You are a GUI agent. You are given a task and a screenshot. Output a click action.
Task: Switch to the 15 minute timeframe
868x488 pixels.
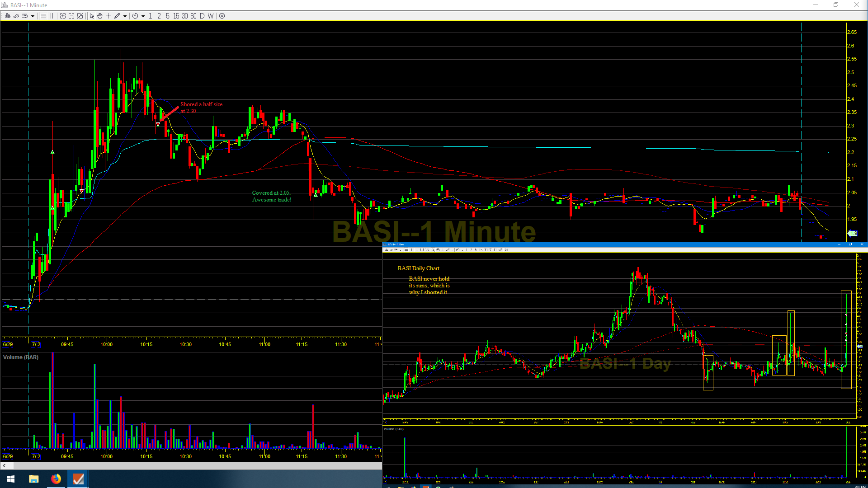point(176,16)
